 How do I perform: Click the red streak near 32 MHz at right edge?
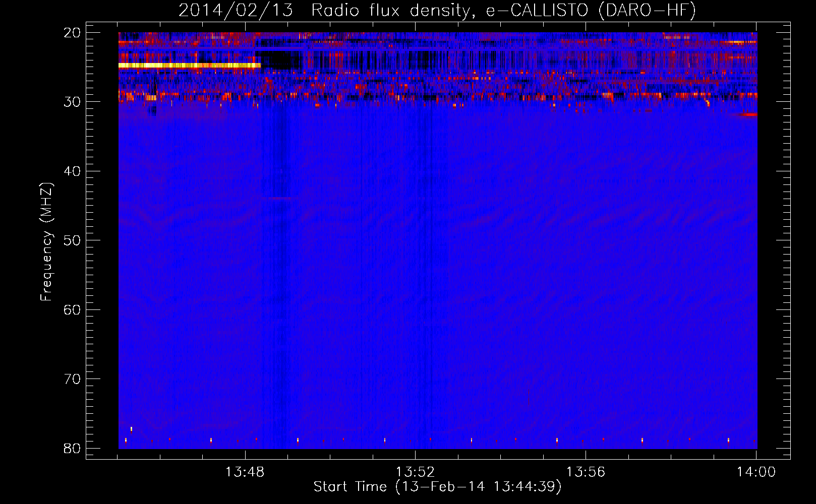pyautogui.click(x=745, y=114)
